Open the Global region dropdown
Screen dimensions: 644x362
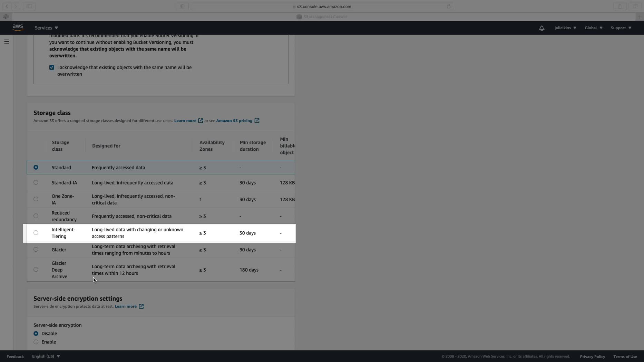pyautogui.click(x=594, y=28)
